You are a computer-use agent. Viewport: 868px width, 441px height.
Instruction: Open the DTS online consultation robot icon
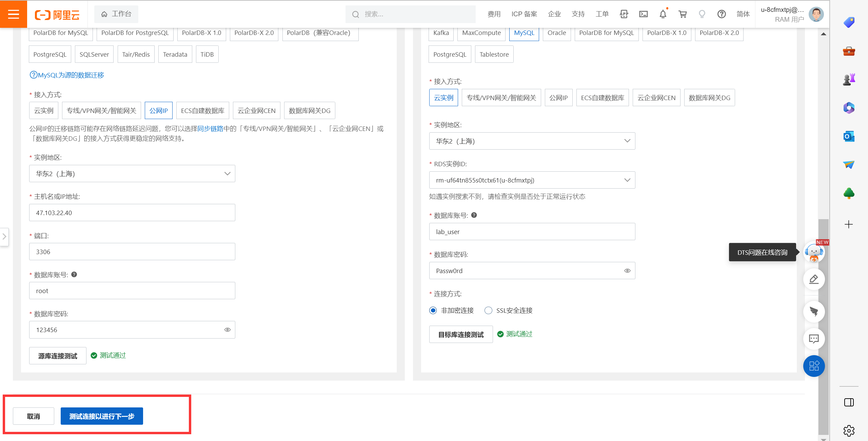coord(814,252)
